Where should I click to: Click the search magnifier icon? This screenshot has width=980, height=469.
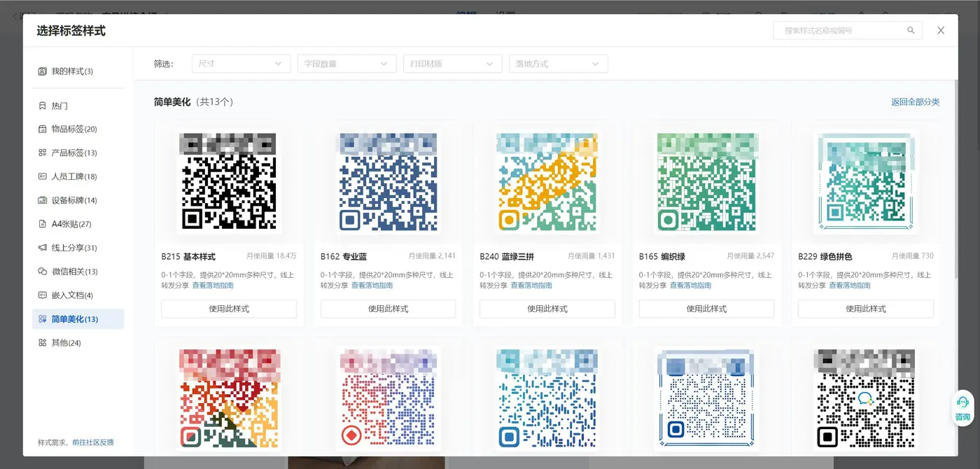click(x=911, y=31)
